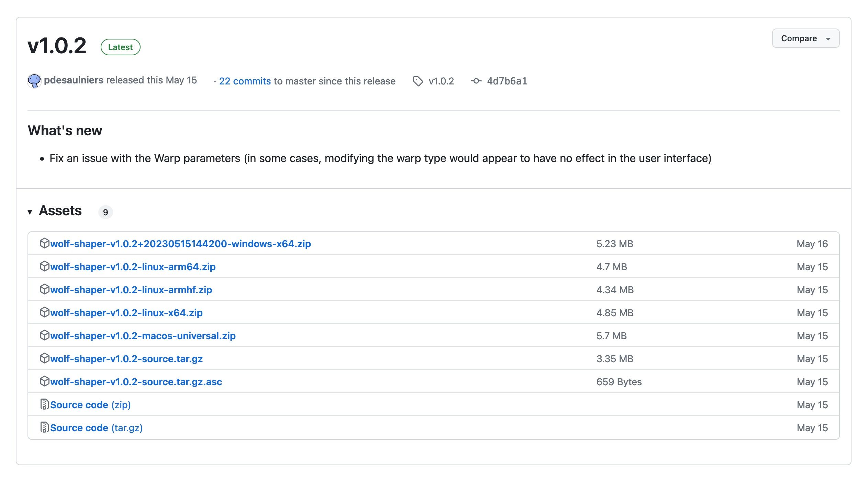Click the zip-file icon beside Source code (tar.gz)

click(44, 428)
